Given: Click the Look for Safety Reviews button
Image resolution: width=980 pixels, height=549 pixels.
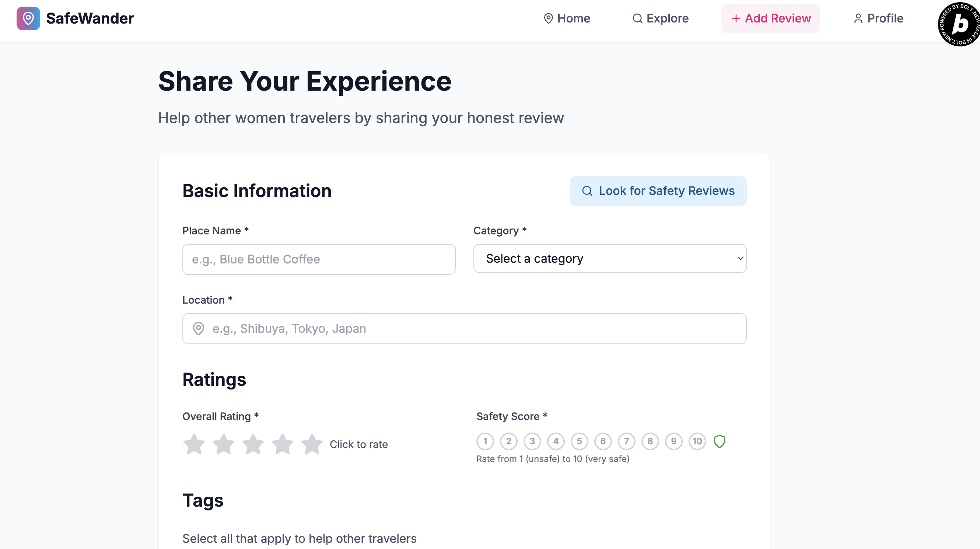Looking at the screenshot, I should [658, 190].
